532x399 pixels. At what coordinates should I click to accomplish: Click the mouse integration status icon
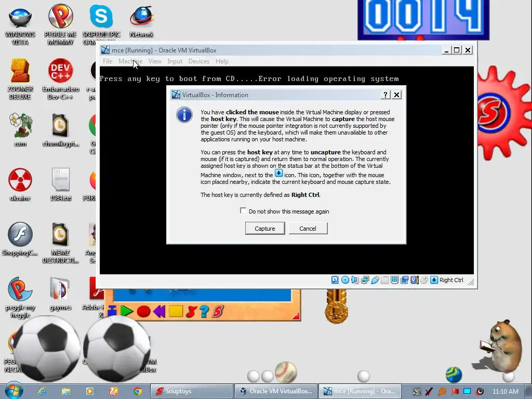(424, 280)
